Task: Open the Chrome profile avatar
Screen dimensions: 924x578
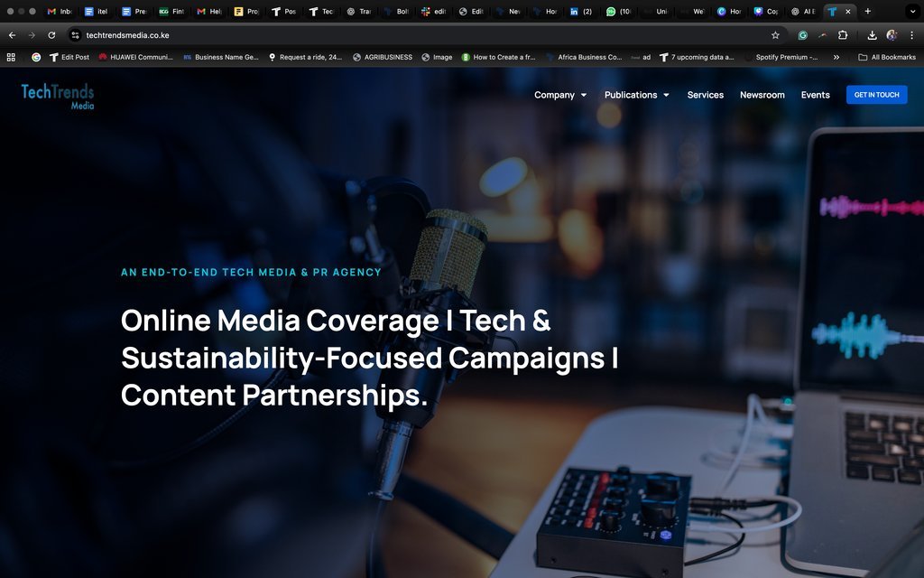Action: 892,35
